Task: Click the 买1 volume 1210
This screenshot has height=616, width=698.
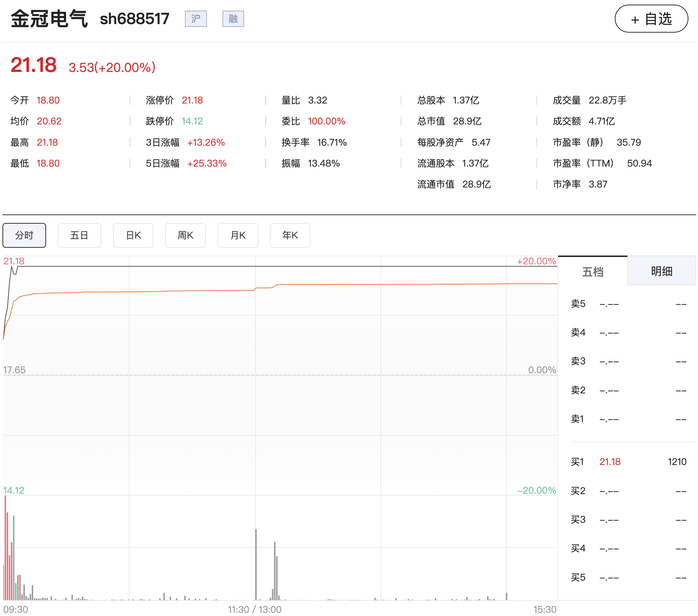Action: 677,462
